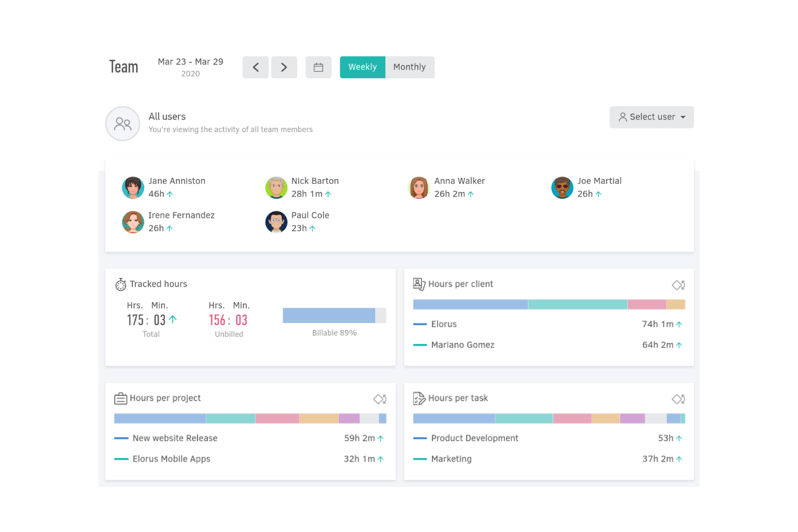The image size is (798, 532).
Task: Click Jane Anniston's 46h up arrow
Action: (170, 194)
